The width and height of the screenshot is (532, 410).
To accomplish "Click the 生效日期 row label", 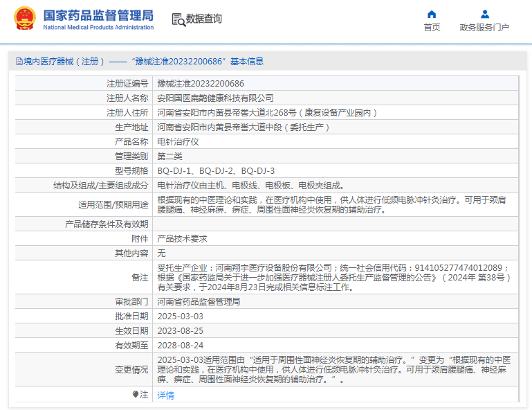I will click(131, 331).
